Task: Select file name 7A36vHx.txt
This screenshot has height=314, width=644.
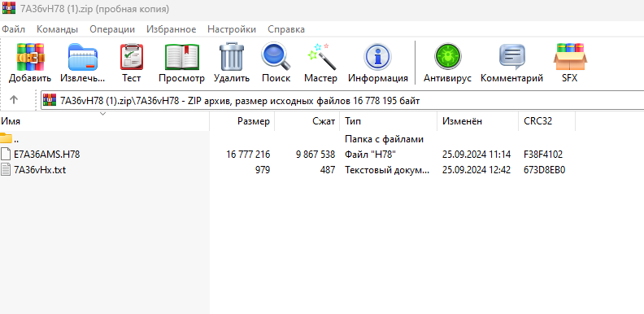Action: pos(40,170)
